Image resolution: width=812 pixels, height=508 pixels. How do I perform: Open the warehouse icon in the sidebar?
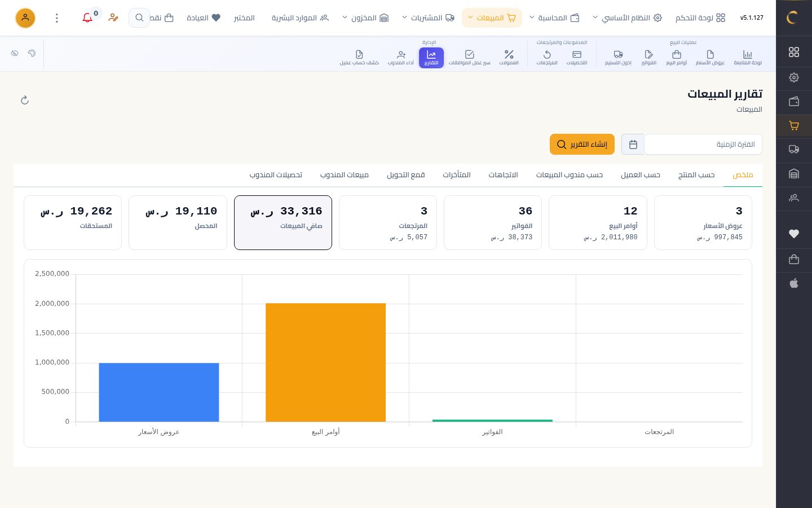[794, 174]
